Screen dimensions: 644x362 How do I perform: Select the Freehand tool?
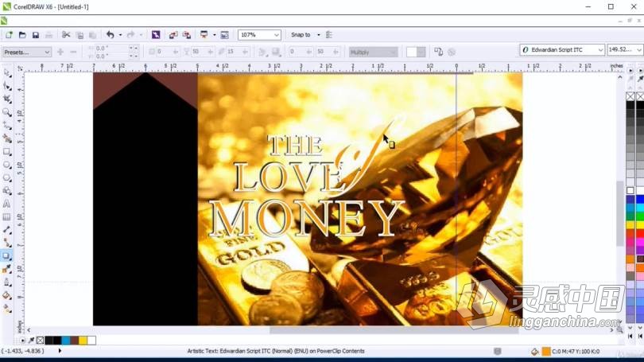pyautogui.click(x=7, y=126)
